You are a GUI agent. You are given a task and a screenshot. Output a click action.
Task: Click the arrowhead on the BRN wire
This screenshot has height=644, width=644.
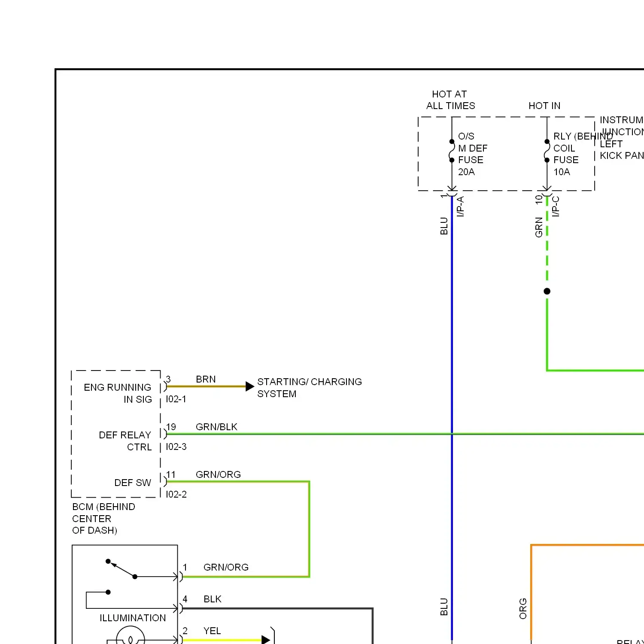250,386
